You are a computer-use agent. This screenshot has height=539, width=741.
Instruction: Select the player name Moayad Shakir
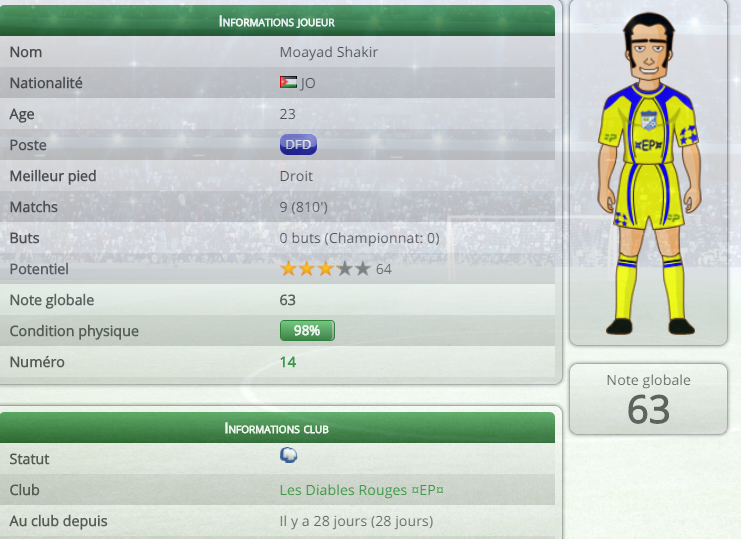328,52
